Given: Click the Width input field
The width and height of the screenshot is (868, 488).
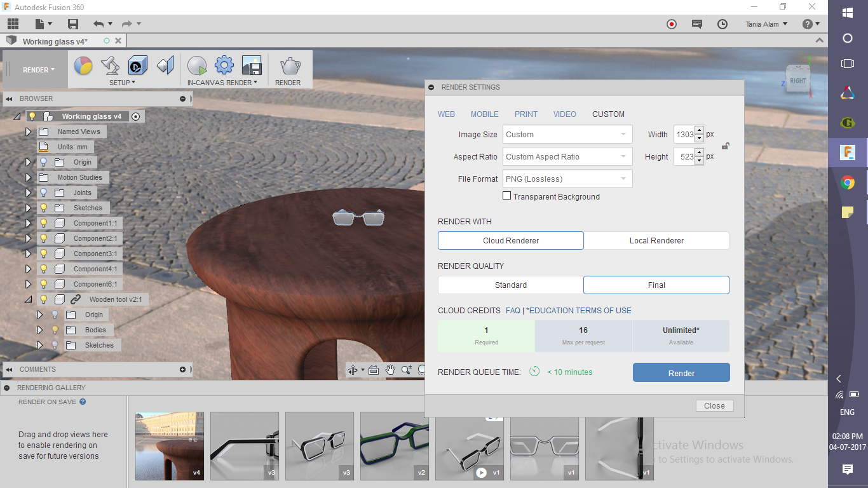Looking at the screenshot, I should [x=684, y=134].
